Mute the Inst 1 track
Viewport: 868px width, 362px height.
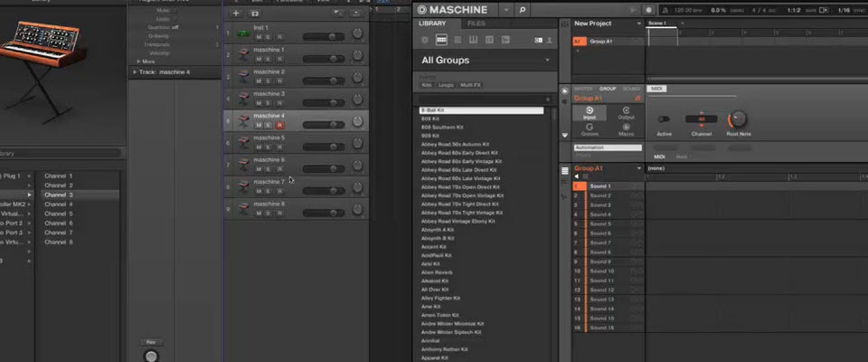(x=259, y=37)
